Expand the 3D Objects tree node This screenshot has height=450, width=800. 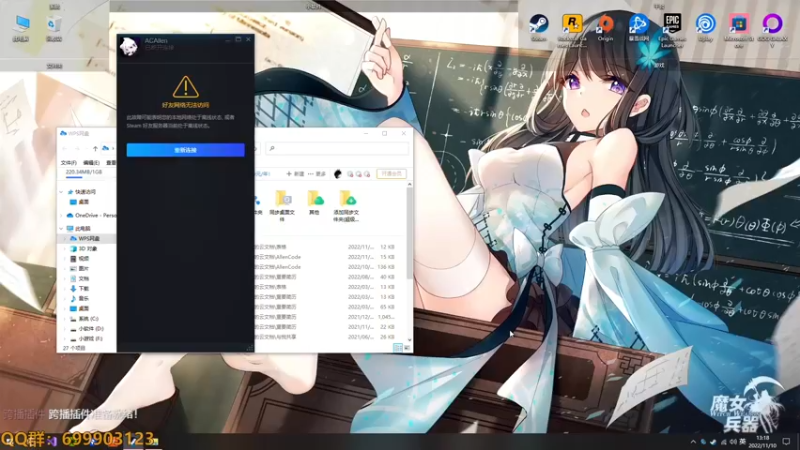(x=65, y=248)
